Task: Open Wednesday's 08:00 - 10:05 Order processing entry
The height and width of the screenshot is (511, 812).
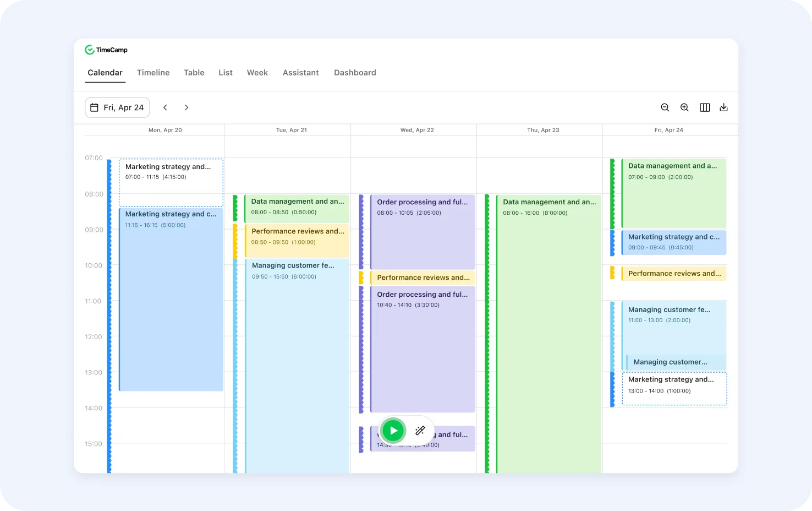Action: tap(423, 232)
